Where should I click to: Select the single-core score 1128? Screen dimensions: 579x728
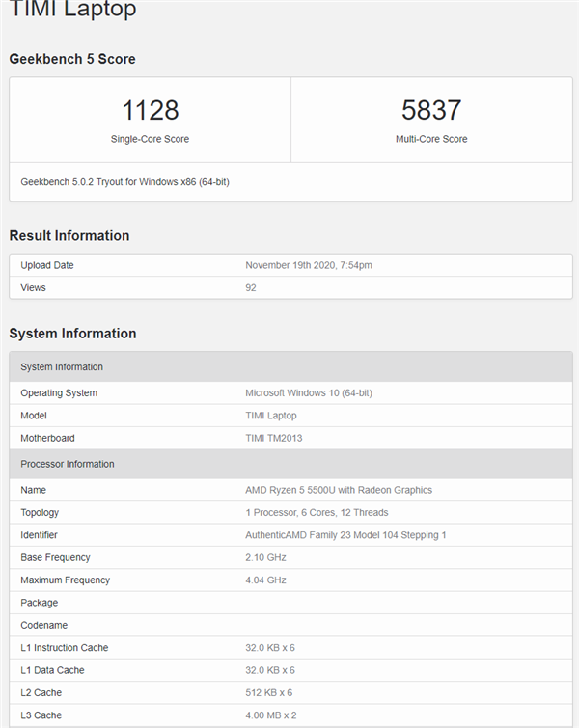pos(150,110)
